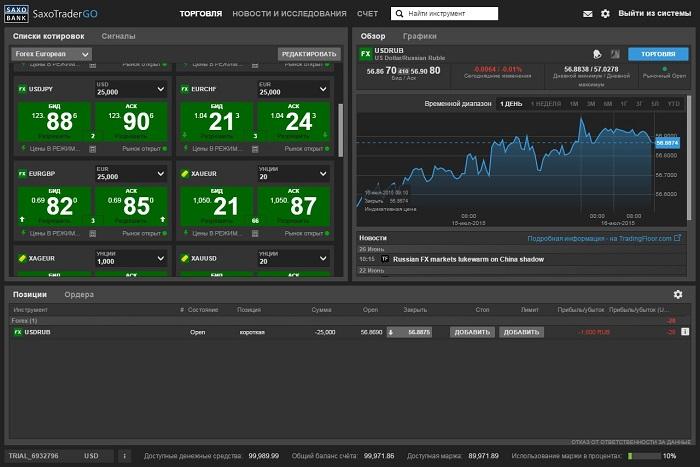Close USDRUB position at 56.8875
The width and height of the screenshot is (700, 467).
coord(409,332)
